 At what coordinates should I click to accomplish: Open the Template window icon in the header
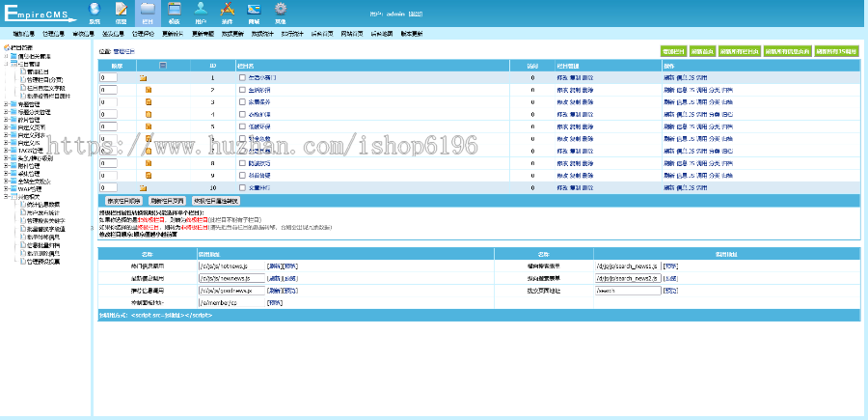(x=174, y=9)
